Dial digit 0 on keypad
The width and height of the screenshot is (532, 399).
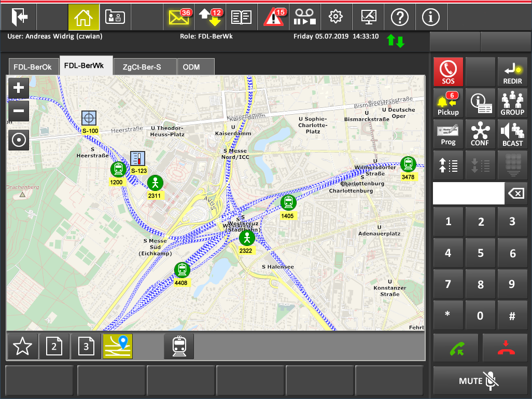pyautogui.click(x=481, y=315)
